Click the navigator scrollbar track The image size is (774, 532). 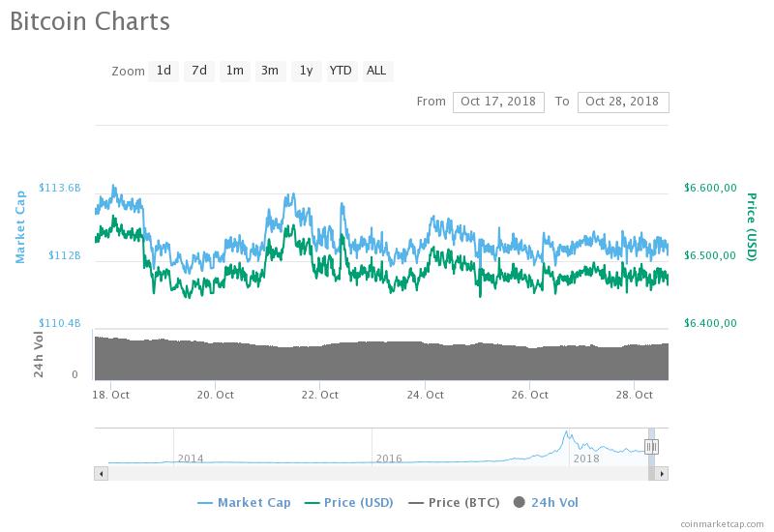click(x=377, y=474)
